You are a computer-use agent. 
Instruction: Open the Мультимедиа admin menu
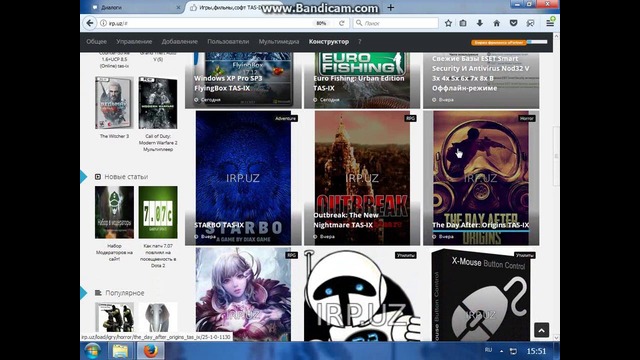tap(279, 42)
